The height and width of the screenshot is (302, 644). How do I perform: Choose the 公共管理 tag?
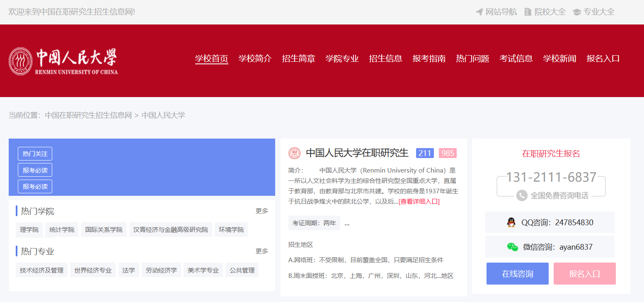(242, 270)
